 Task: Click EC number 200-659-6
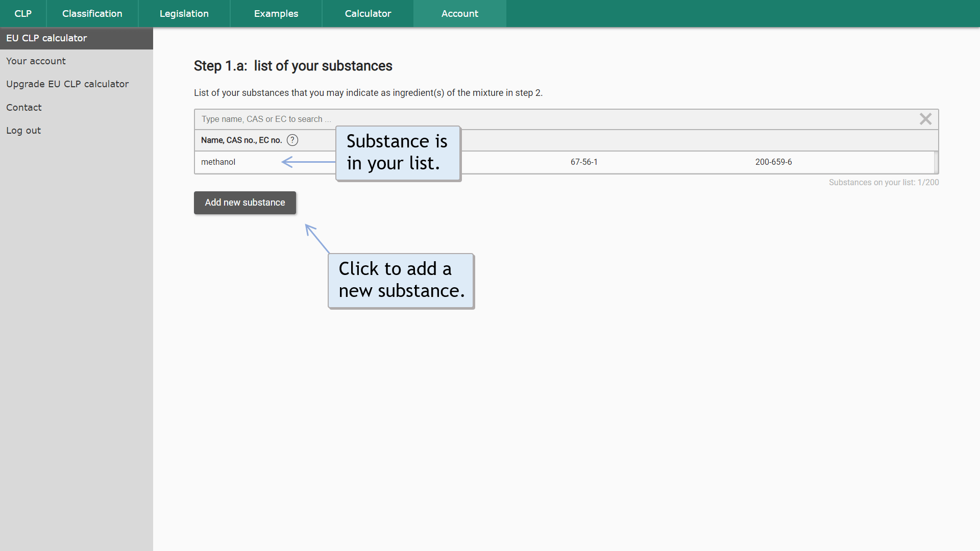tap(774, 162)
